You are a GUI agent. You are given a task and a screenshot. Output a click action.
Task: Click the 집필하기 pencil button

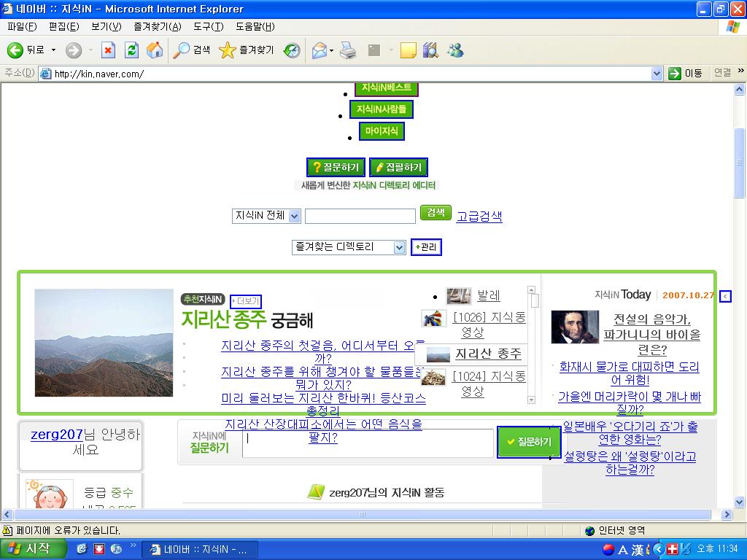(x=399, y=167)
